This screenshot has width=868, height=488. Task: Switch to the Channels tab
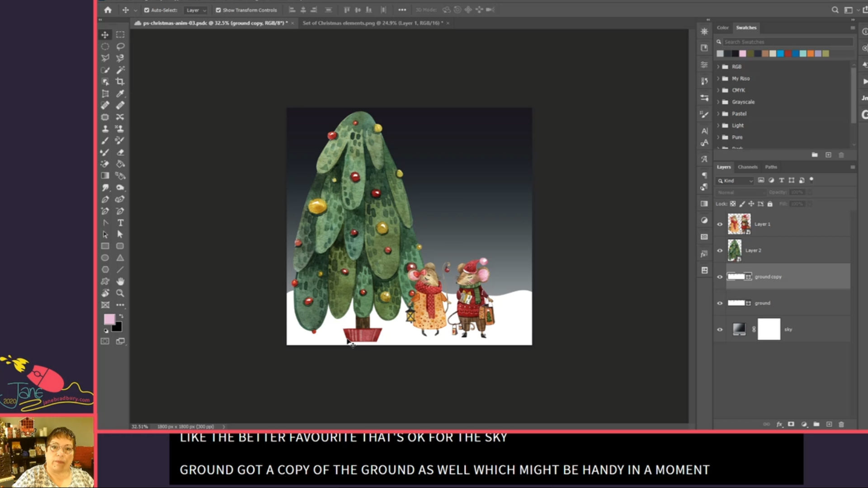click(x=747, y=167)
